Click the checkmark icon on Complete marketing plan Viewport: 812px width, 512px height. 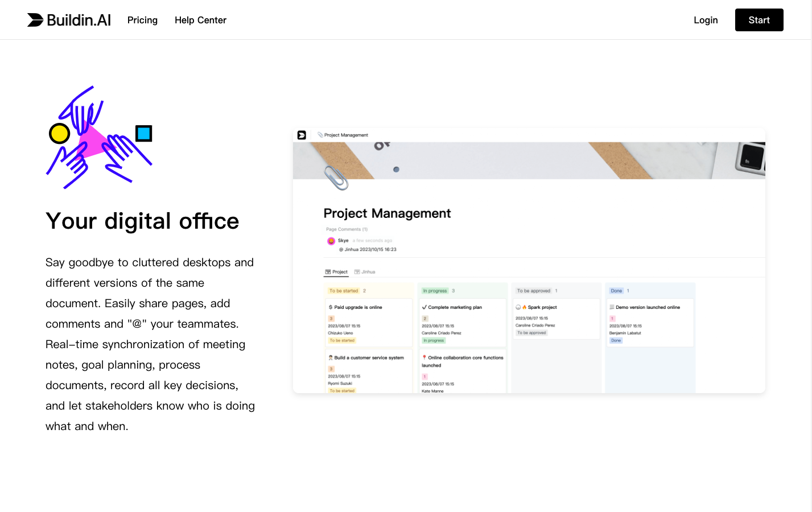(424, 307)
